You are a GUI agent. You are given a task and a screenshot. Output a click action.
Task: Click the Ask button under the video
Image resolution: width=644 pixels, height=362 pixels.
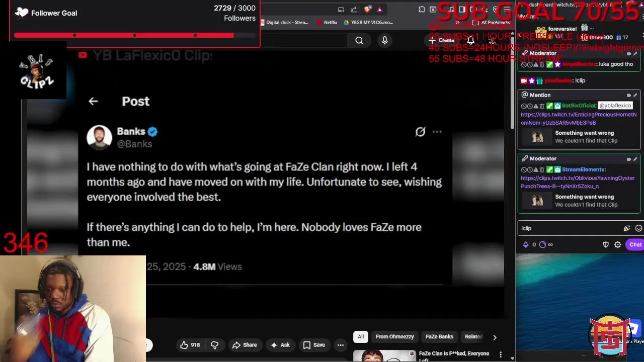[x=280, y=345]
